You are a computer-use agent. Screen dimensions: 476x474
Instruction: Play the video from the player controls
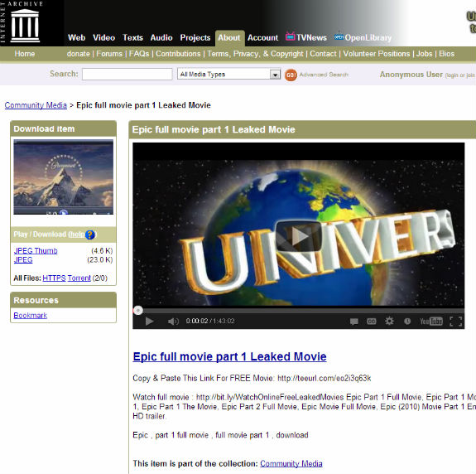pos(149,322)
